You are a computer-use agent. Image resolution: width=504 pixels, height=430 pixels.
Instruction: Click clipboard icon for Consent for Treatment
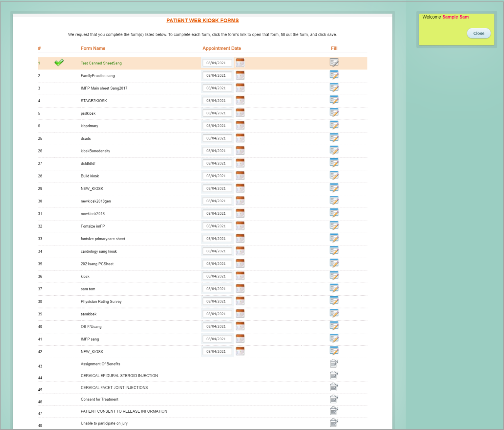(334, 399)
